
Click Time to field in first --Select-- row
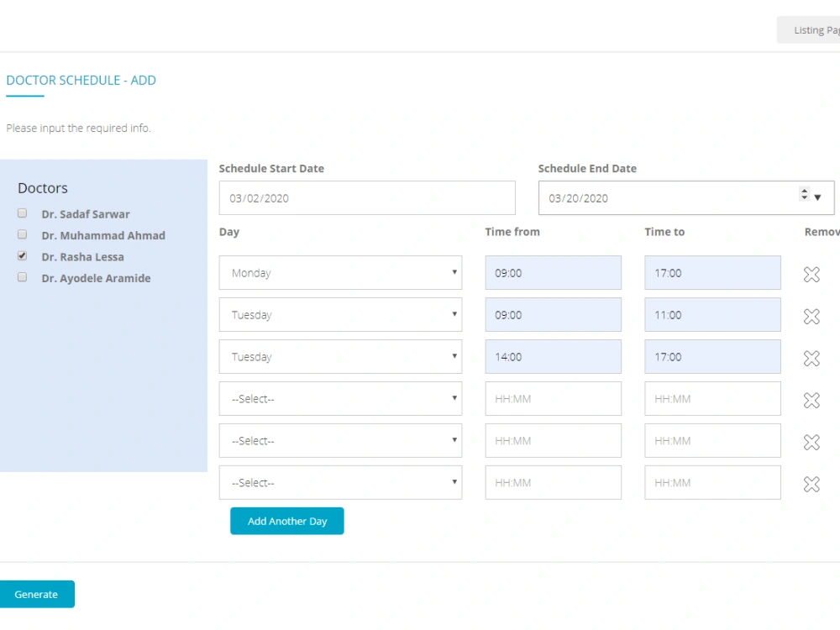tap(712, 398)
